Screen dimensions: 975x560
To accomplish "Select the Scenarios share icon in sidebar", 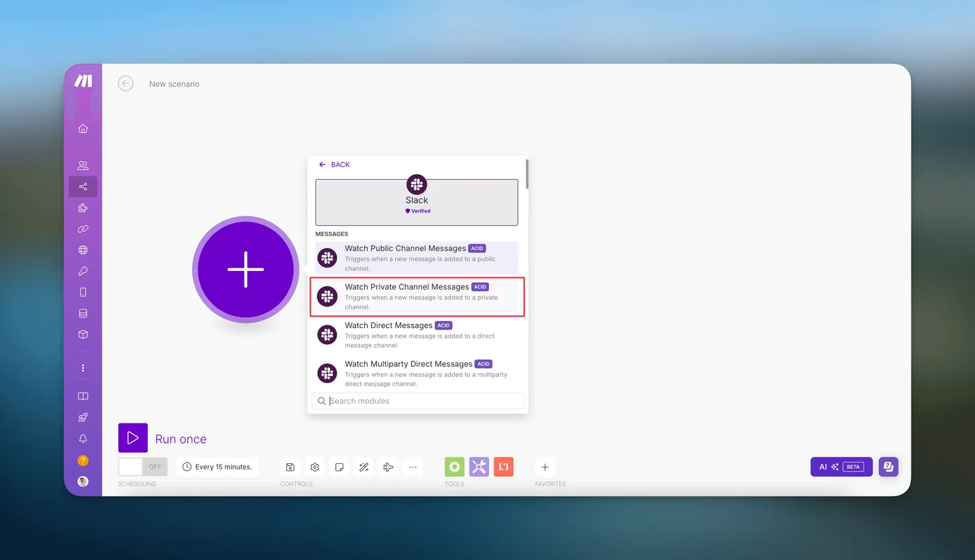I will coord(83,187).
